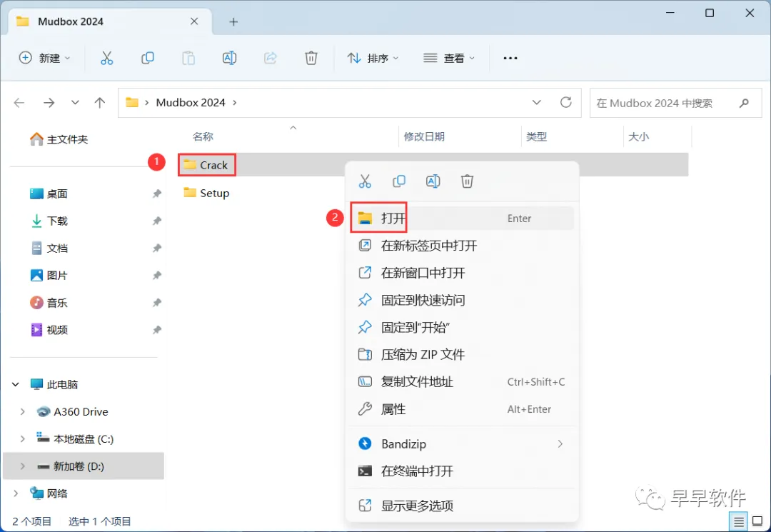Click the Rename icon in the context menu
The image size is (771, 532).
[x=433, y=181]
